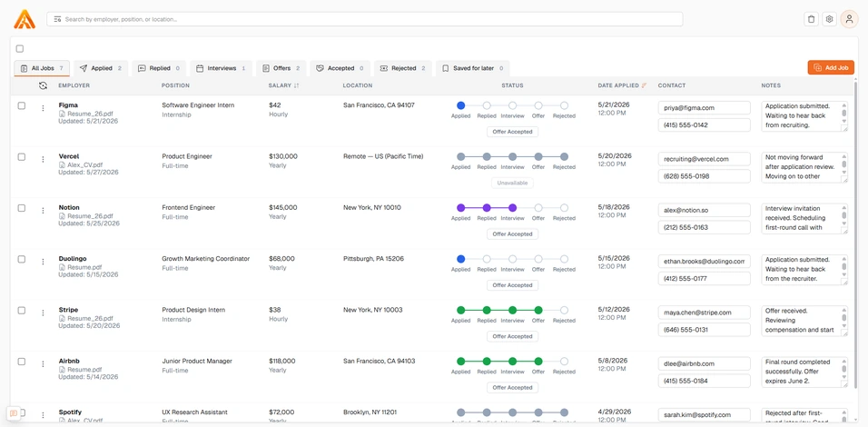Open Vercel's Alex_CV.pdf file
This screenshot has width=868, height=427.
82,165
